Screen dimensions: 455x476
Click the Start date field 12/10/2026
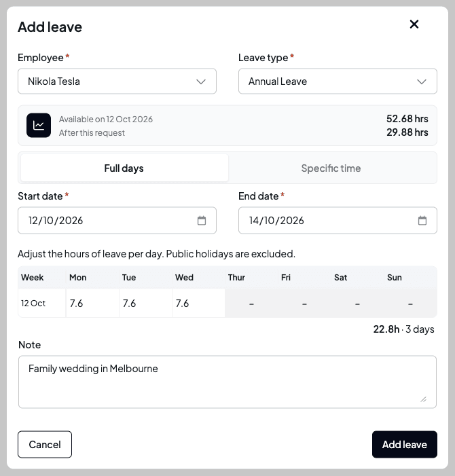point(117,221)
